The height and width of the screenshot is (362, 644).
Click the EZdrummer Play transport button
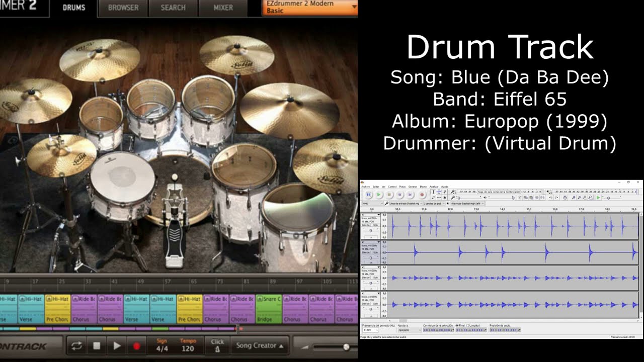point(117,346)
